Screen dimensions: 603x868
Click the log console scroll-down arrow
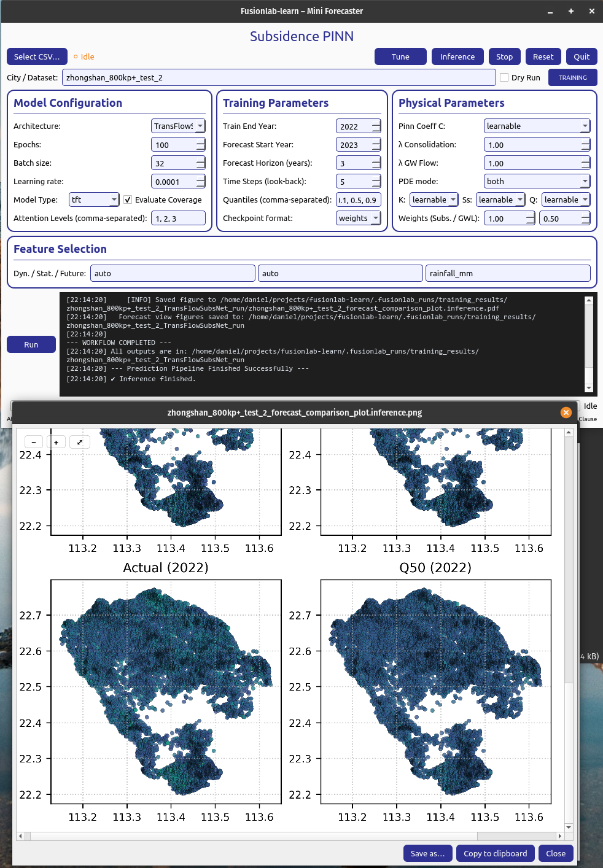[x=589, y=388]
